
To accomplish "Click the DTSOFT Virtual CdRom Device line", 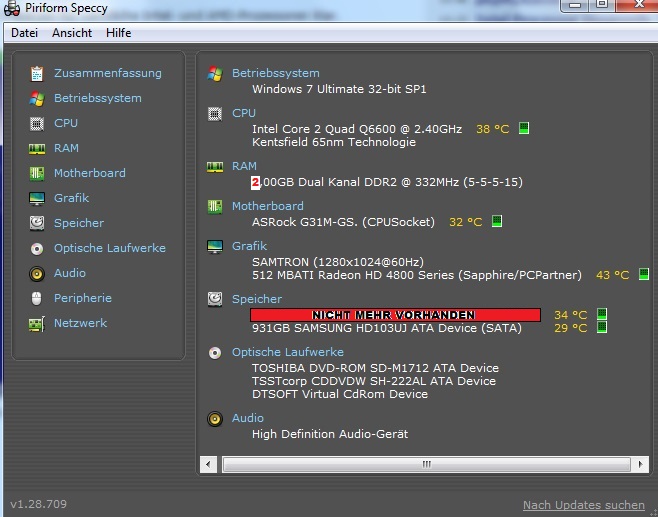I will click(340, 394).
